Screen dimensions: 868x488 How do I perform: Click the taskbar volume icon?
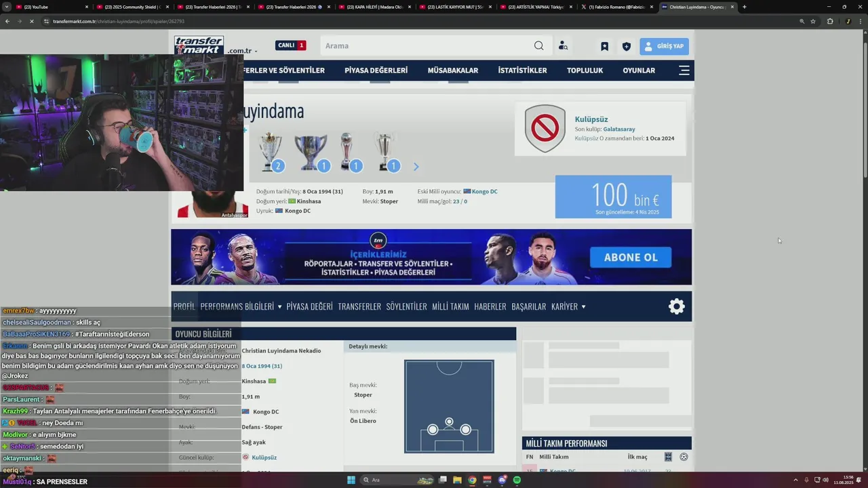[x=825, y=480]
